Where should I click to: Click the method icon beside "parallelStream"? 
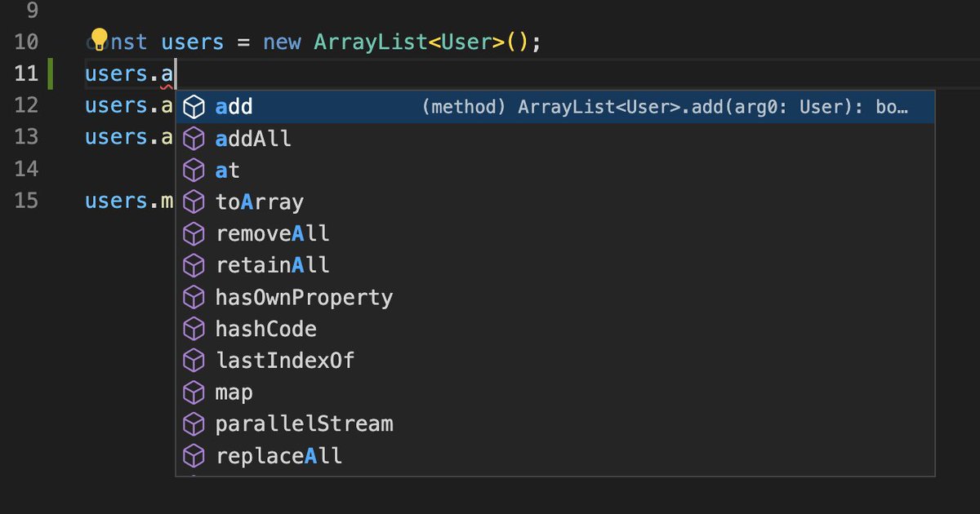pyautogui.click(x=194, y=423)
